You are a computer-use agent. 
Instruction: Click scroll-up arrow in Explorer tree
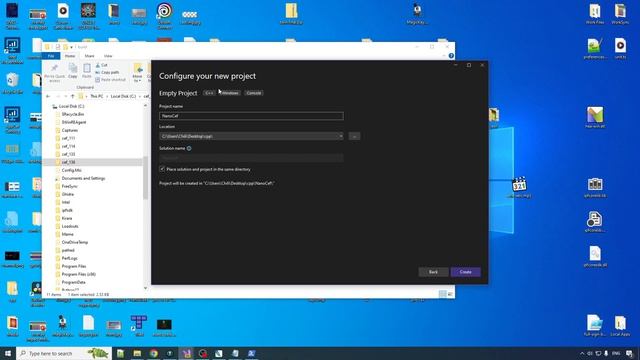click(145, 106)
